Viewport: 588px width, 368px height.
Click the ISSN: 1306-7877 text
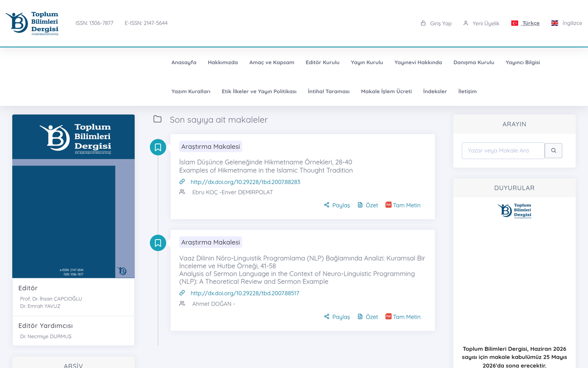click(94, 23)
